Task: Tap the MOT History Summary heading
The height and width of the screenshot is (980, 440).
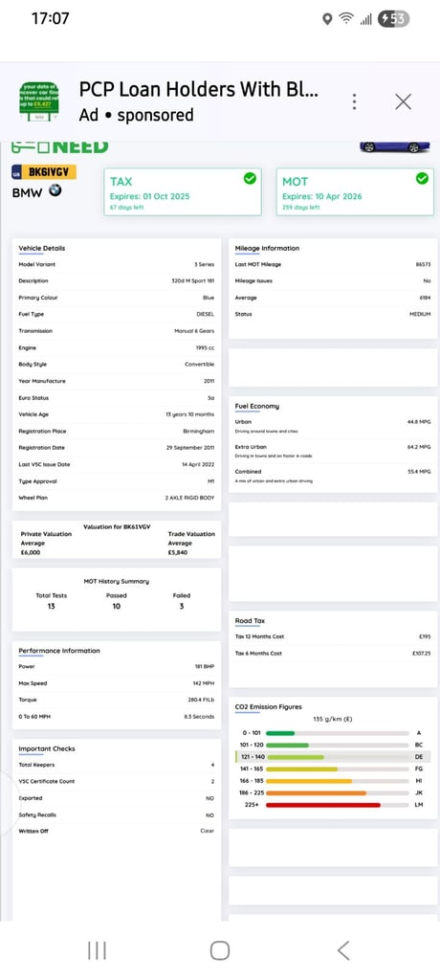Action: point(117,581)
